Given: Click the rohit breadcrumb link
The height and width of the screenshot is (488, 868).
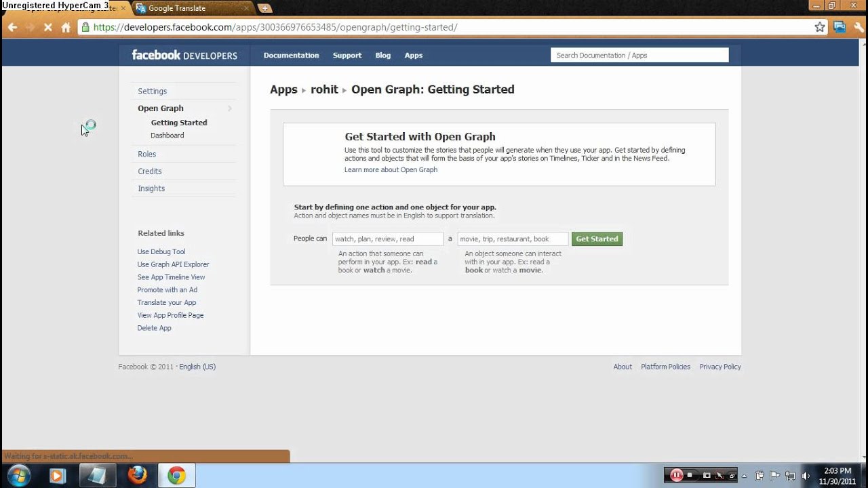Looking at the screenshot, I should tap(324, 89).
